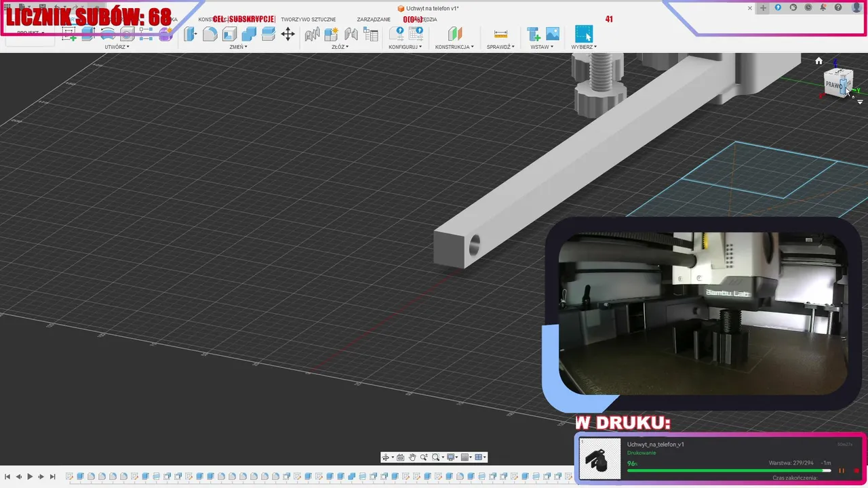Jump timeline to the end
The image size is (868, 488).
click(52, 477)
